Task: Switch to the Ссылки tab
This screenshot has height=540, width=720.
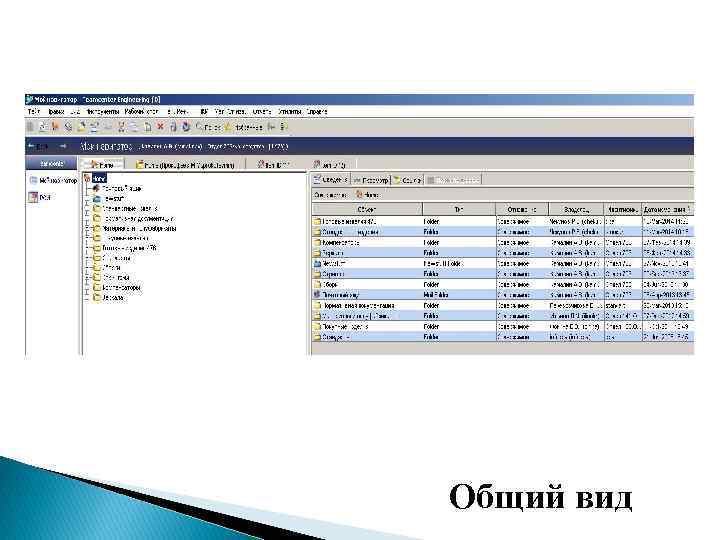Action: (407, 180)
